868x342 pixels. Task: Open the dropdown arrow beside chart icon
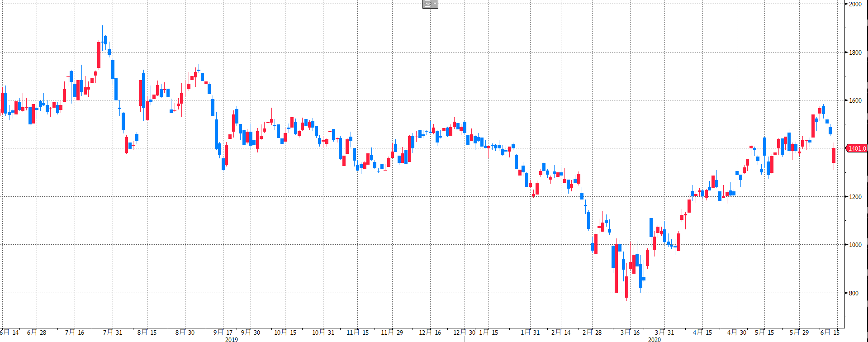coord(435,4)
